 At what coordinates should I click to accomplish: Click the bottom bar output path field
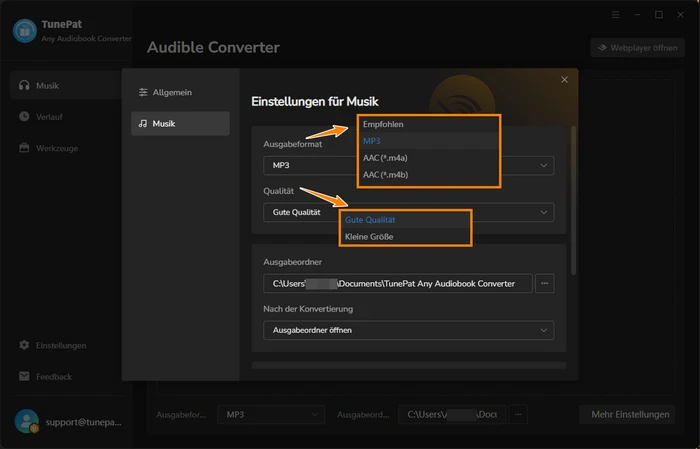click(x=452, y=415)
